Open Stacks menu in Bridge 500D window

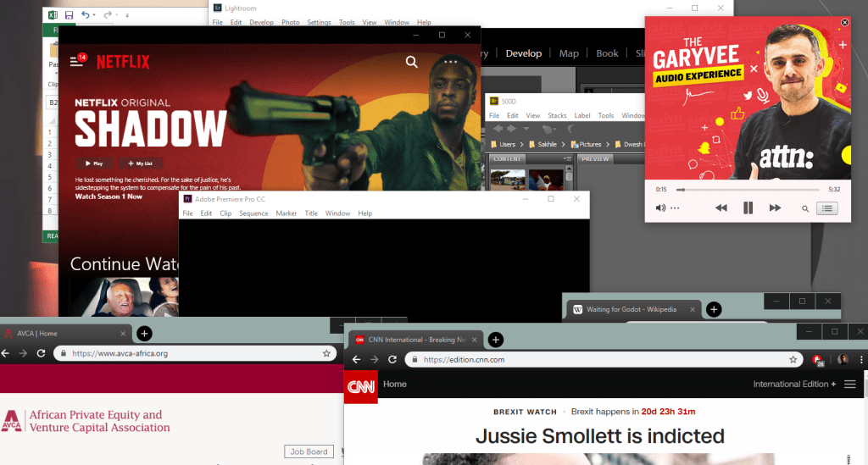click(x=557, y=115)
